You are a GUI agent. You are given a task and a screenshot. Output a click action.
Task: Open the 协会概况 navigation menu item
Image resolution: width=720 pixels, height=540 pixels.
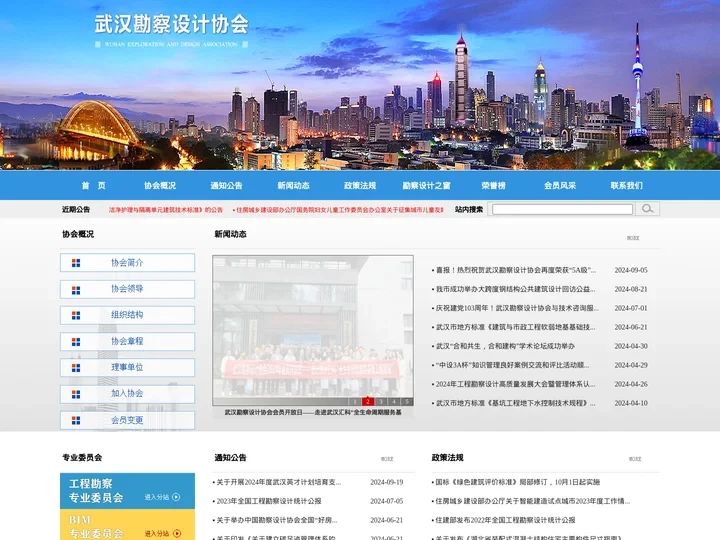pyautogui.click(x=160, y=186)
